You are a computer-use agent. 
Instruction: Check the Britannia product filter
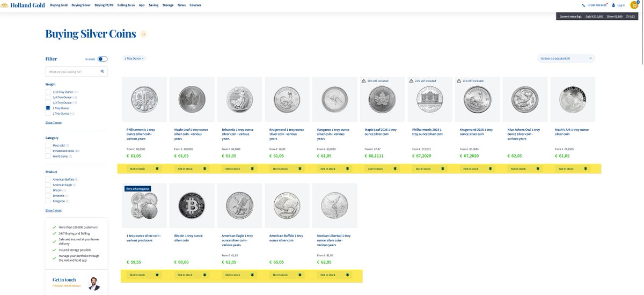click(48, 195)
